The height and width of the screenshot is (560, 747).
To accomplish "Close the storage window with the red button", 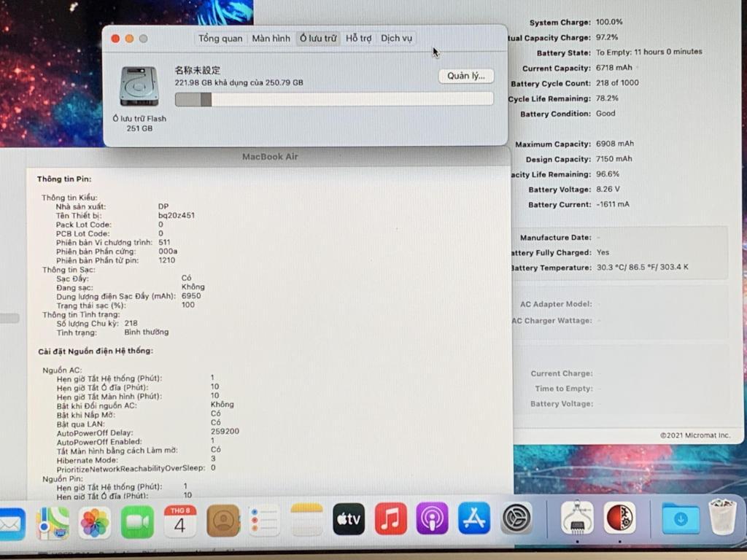I will [115, 39].
